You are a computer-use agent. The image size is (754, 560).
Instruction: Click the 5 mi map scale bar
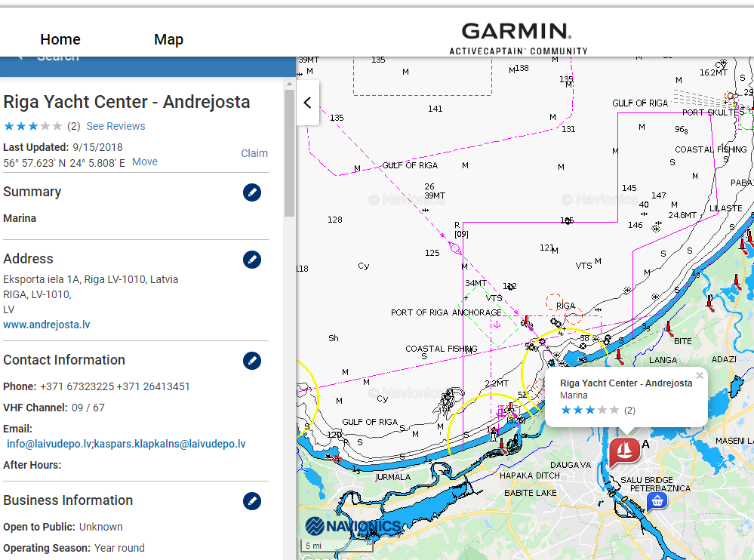click(x=337, y=546)
